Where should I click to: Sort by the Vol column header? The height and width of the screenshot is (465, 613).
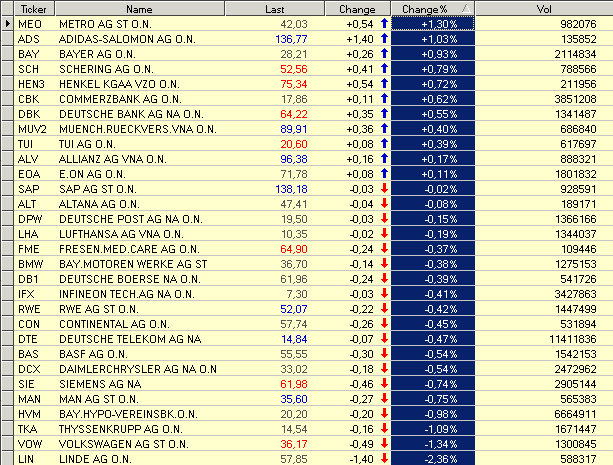pyautogui.click(x=544, y=9)
